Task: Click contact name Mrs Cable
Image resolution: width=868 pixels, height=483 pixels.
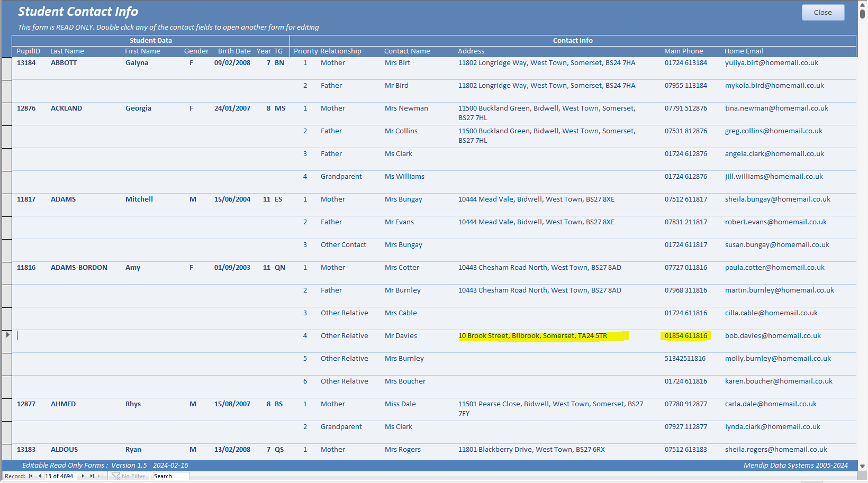Action: point(401,313)
